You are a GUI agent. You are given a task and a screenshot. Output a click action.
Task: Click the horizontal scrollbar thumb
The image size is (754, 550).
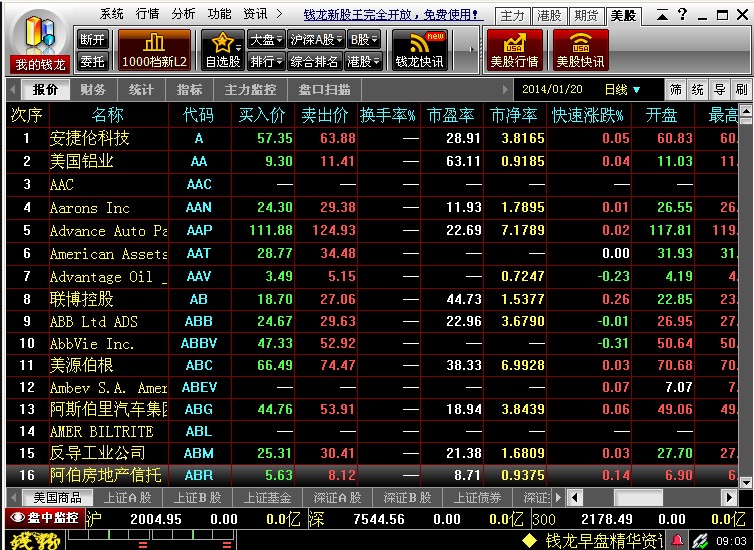638,498
